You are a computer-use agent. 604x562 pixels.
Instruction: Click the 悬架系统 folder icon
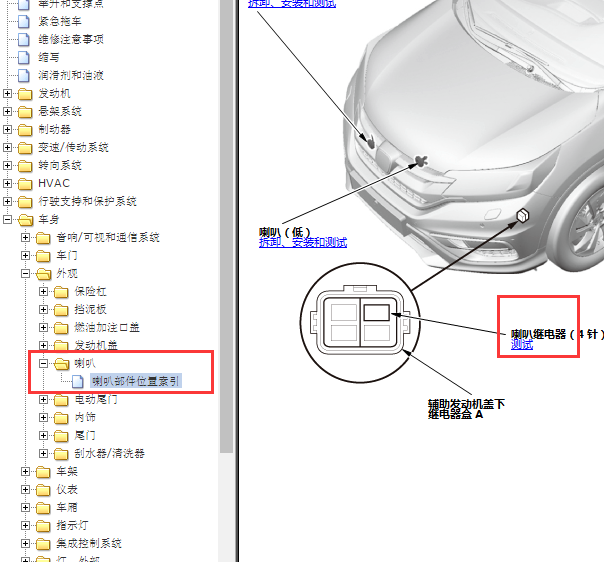click(25, 112)
